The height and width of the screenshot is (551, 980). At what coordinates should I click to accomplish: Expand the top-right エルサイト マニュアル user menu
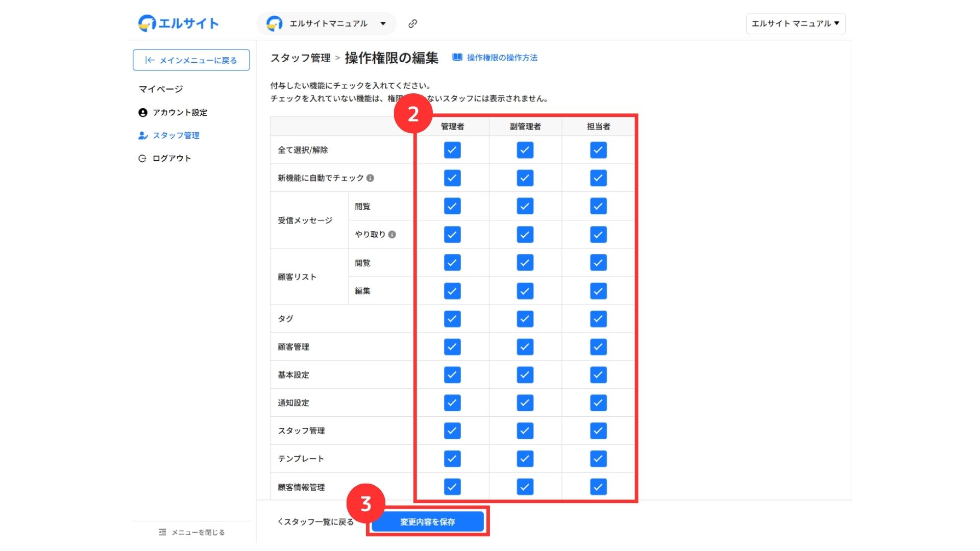pyautogui.click(x=795, y=23)
